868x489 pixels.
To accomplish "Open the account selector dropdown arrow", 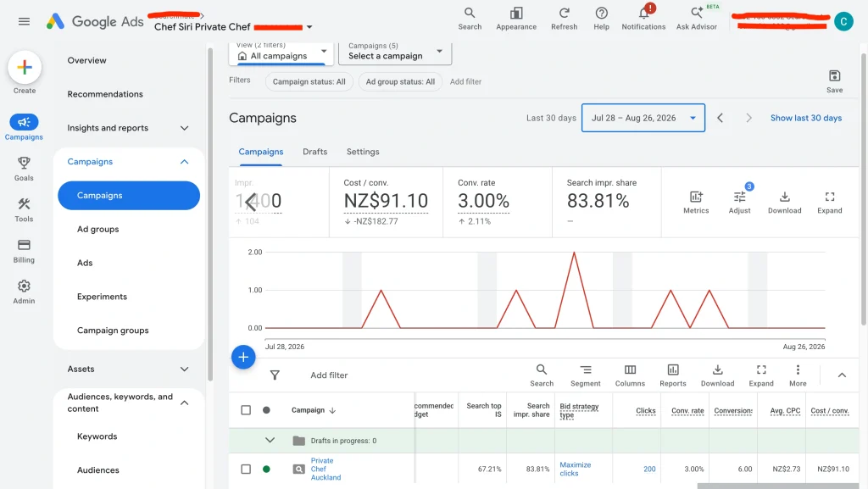I will point(309,27).
